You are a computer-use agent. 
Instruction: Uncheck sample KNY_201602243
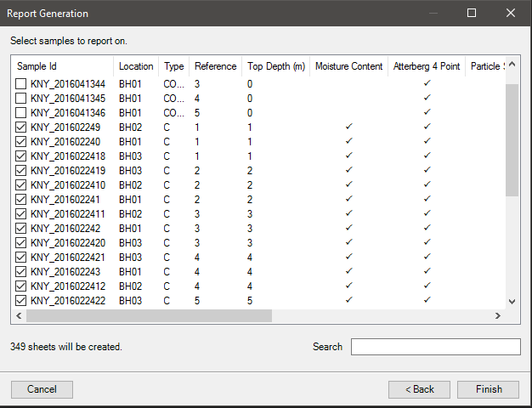[21, 272]
